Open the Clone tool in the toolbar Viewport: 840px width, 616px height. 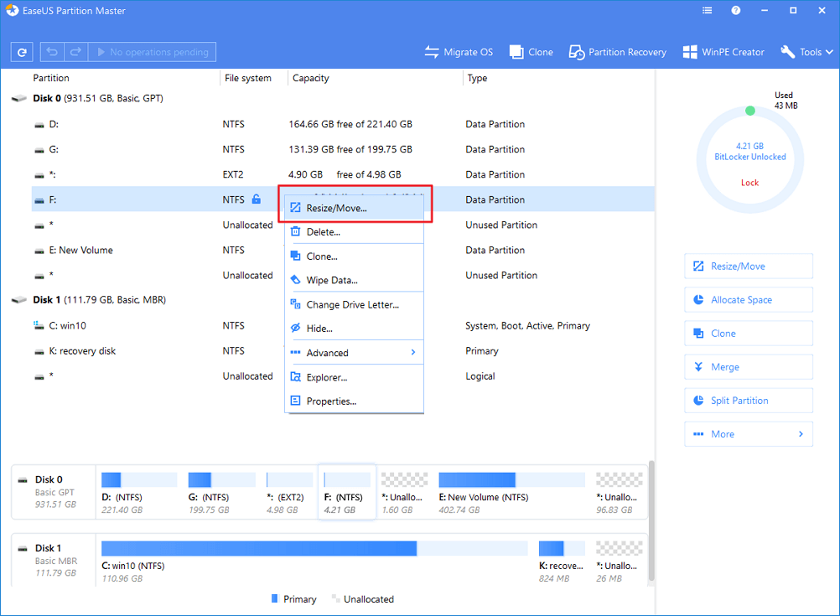pos(531,52)
